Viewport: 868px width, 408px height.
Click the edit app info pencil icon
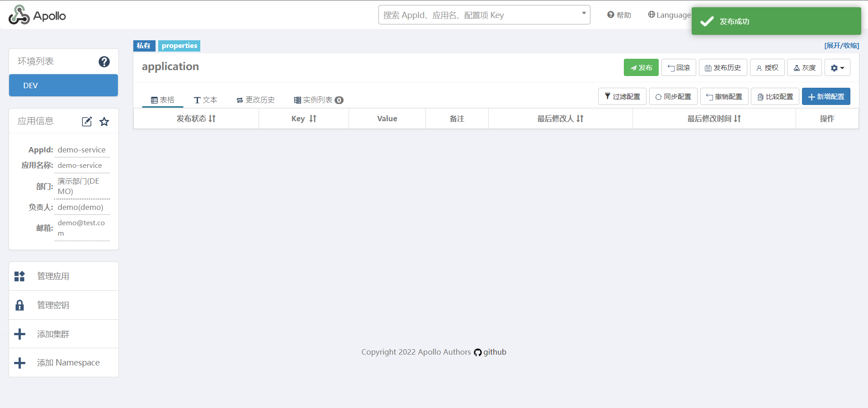[87, 122]
